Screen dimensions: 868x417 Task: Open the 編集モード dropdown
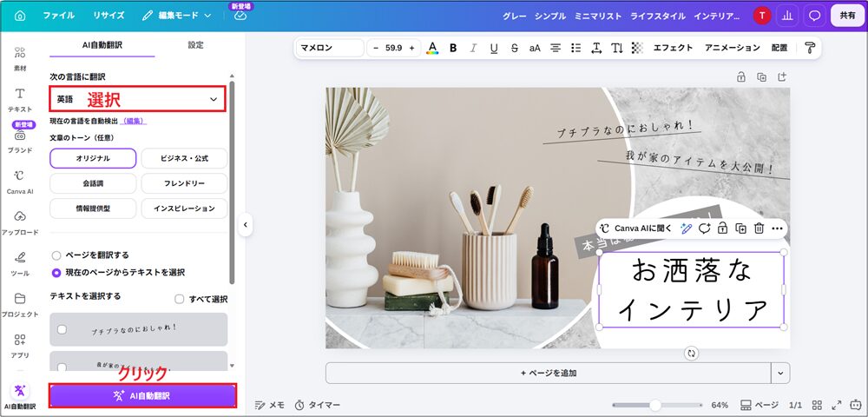177,16
